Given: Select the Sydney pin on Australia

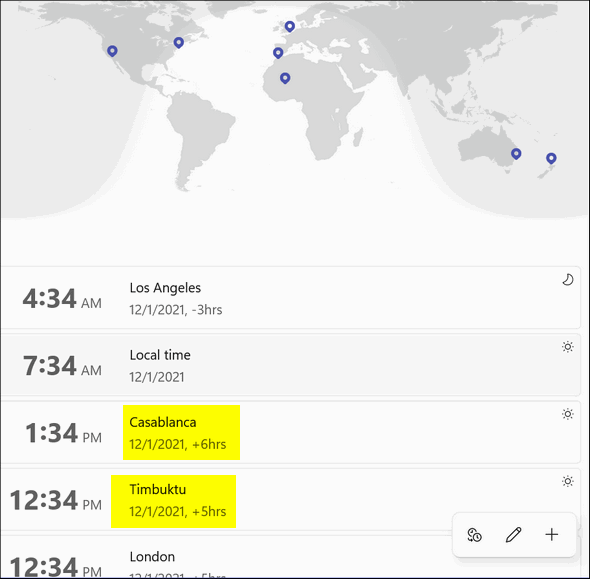Looking at the screenshot, I should pyautogui.click(x=516, y=153).
